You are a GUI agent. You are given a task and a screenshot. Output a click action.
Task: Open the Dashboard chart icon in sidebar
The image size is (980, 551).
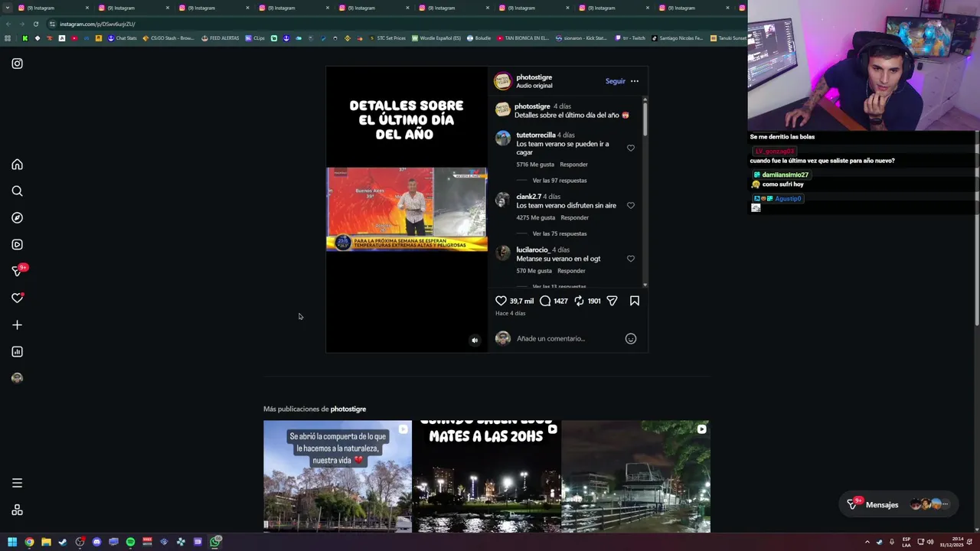tap(17, 352)
